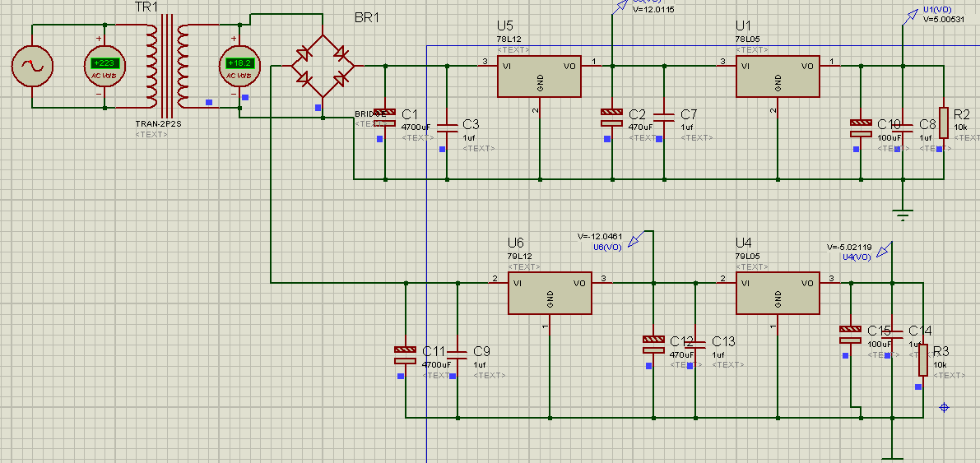Select the U5 78L12 regulator block
The height and width of the screenshot is (463, 980).
tap(539, 76)
